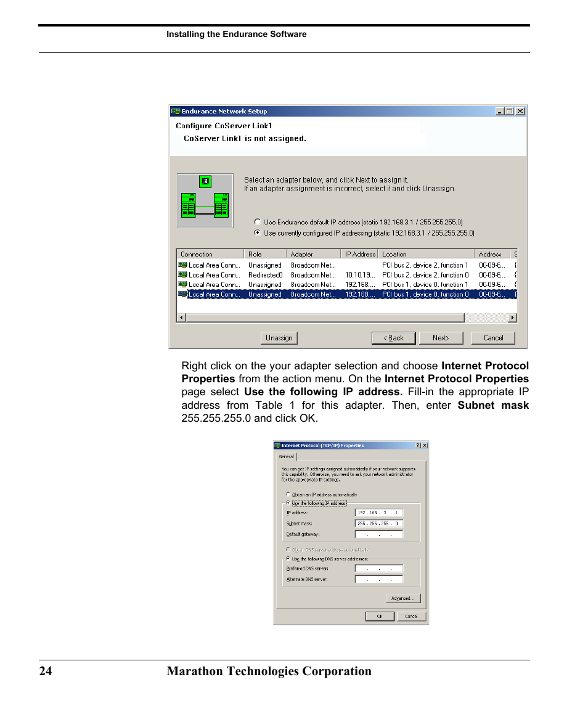Viewport: 588px width, 706px height.
Task: Maximize the Endurance Network Setup window
Action: point(510,111)
